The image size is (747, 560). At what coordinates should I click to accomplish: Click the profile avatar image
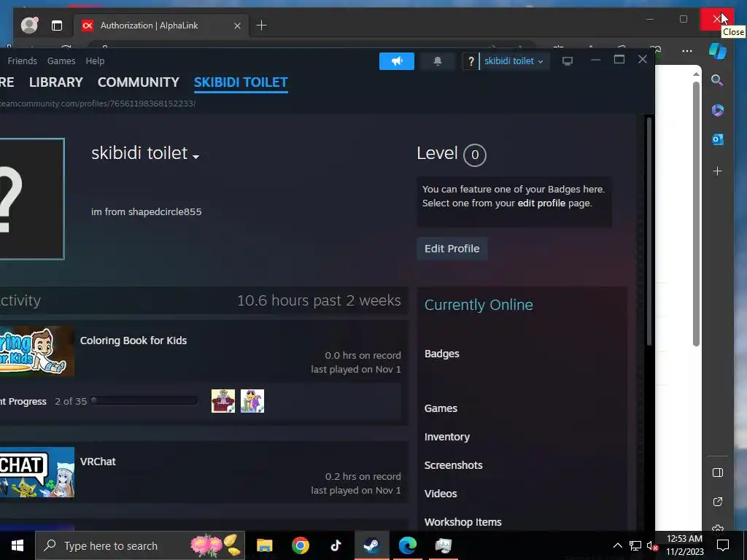coord(31,198)
